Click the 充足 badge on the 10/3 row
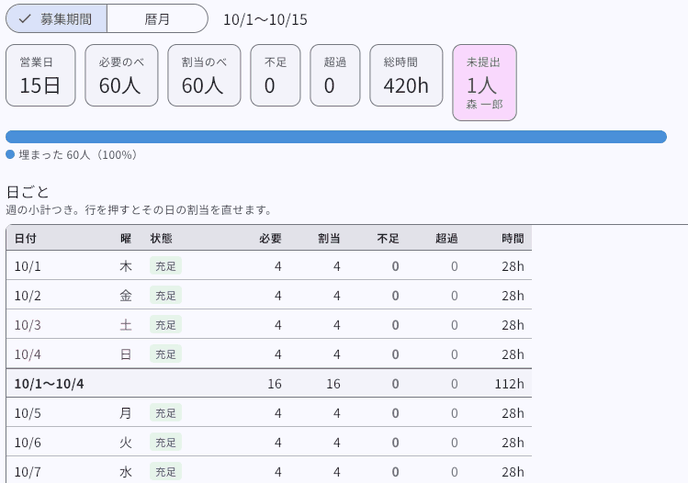Screen dimensions: 688x483 165,325
